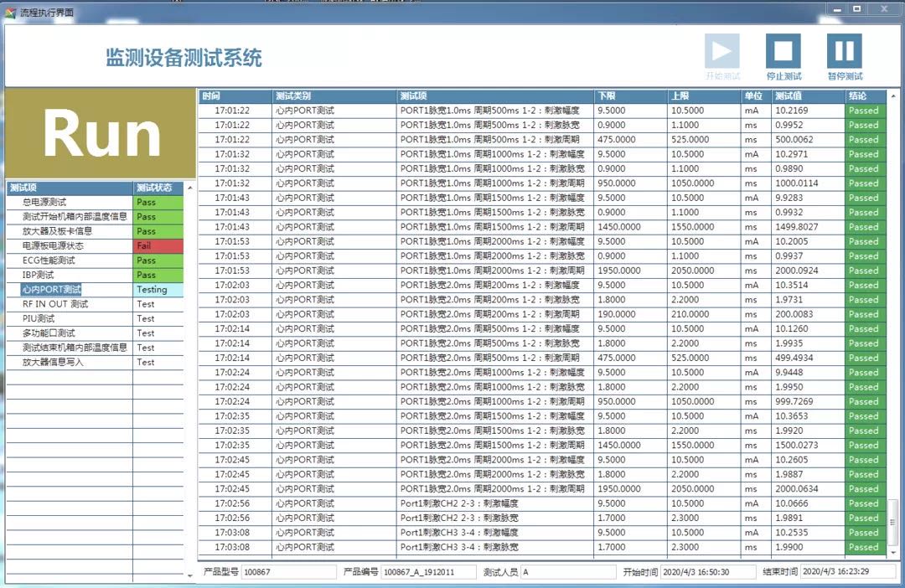Click the 开始时间 field
The height and width of the screenshot is (588, 905).
(x=707, y=572)
